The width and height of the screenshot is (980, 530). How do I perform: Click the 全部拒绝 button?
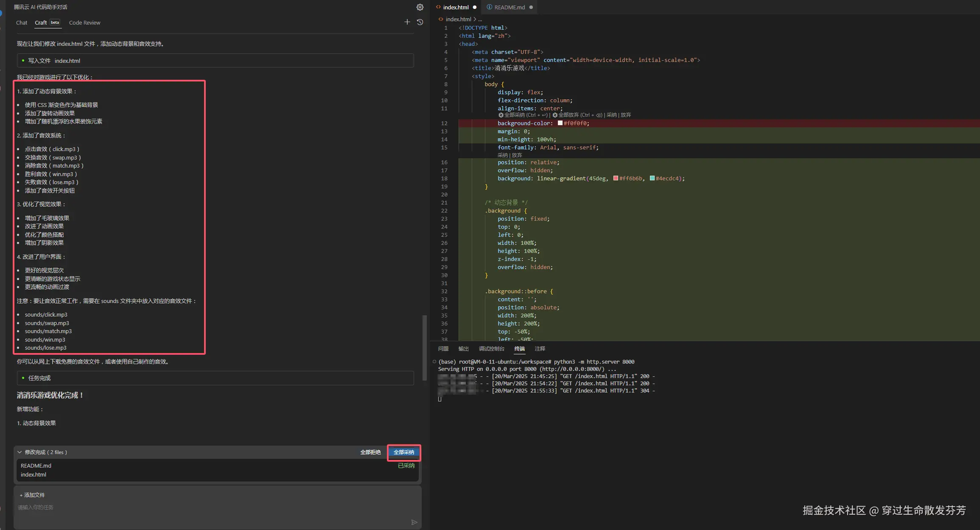coord(370,452)
